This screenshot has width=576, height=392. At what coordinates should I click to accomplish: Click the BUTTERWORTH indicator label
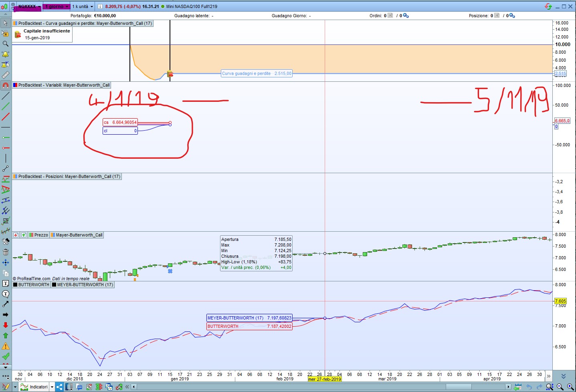pos(31,285)
